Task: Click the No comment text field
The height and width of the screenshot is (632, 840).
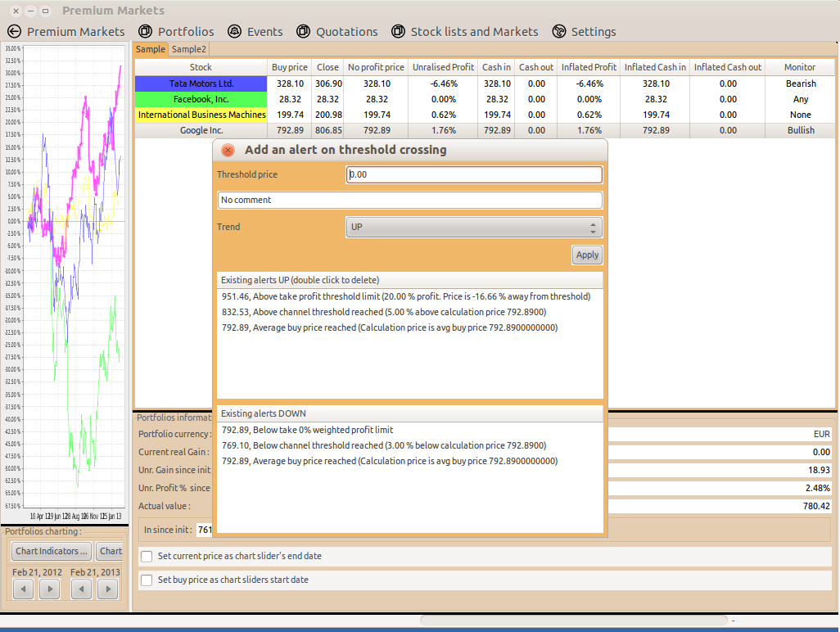Action: (x=410, y=200)
